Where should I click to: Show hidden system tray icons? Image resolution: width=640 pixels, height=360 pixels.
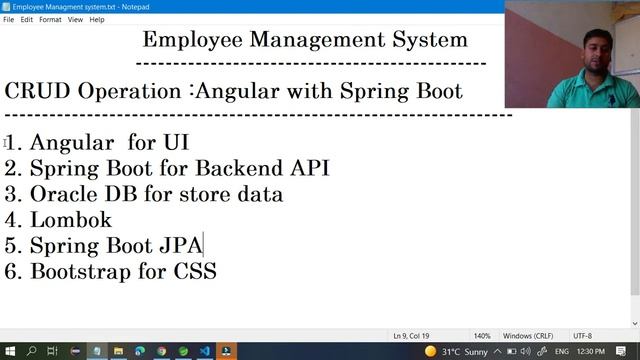497,351
